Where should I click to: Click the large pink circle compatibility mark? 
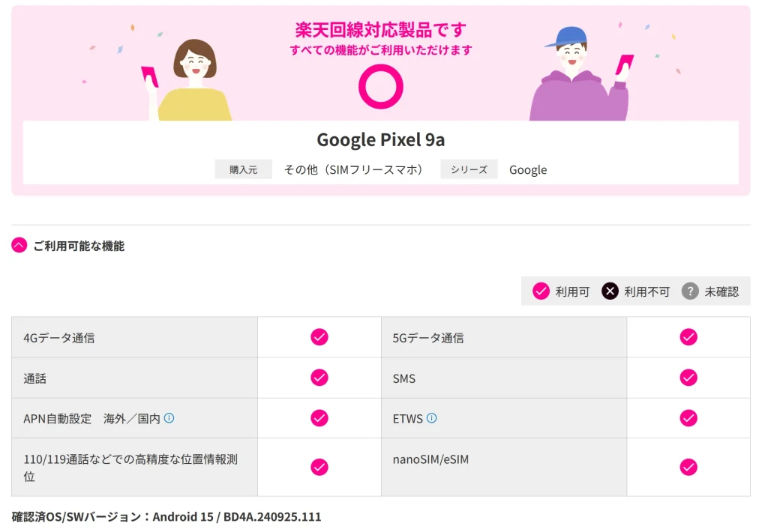[x=380, y=87]
